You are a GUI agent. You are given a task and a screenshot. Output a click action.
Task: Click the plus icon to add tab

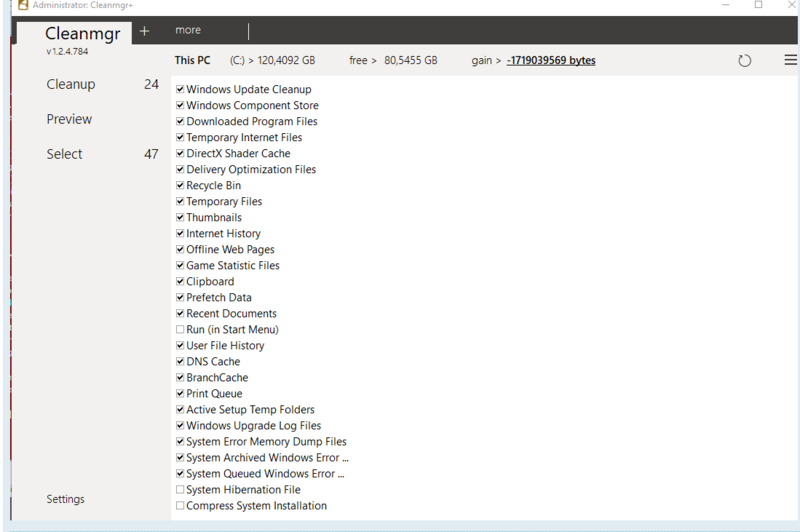coord(144,31)
